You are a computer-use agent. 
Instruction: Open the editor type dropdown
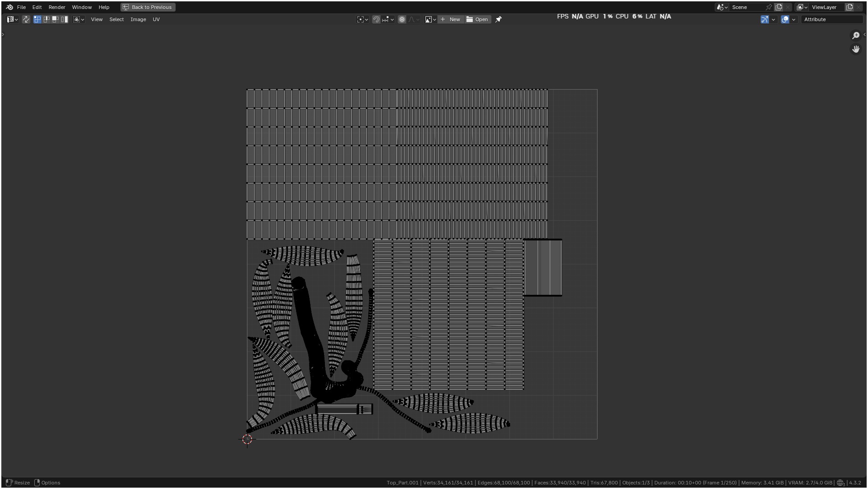tap(12, 19)
